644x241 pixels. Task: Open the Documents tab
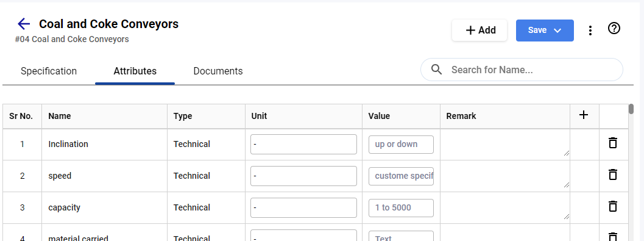pyautogui.click(x=218, y=71)
